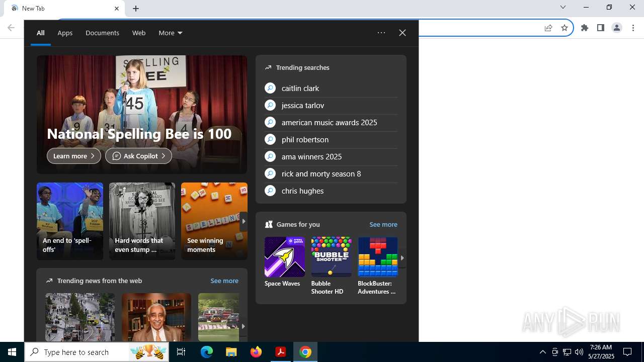
Task: Open Chrome profile avatar
Action: tap(617, 28)
